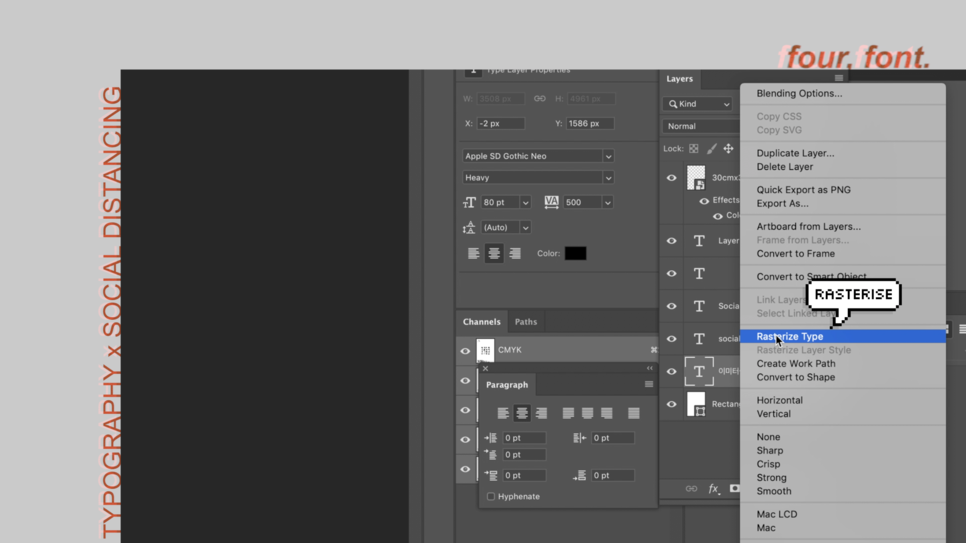Open the 80 pt font size dropdown arrow

click(525, 203)
